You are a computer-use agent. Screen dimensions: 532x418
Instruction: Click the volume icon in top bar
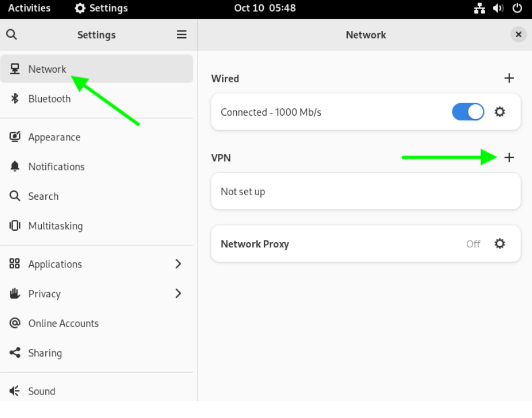[499, 8]
